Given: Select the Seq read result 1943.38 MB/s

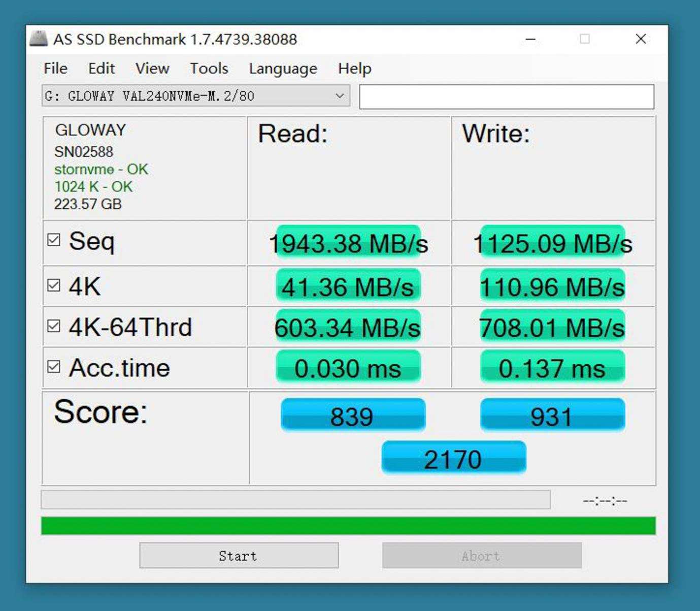Looking at the screenshot, I should coord(348,243).
